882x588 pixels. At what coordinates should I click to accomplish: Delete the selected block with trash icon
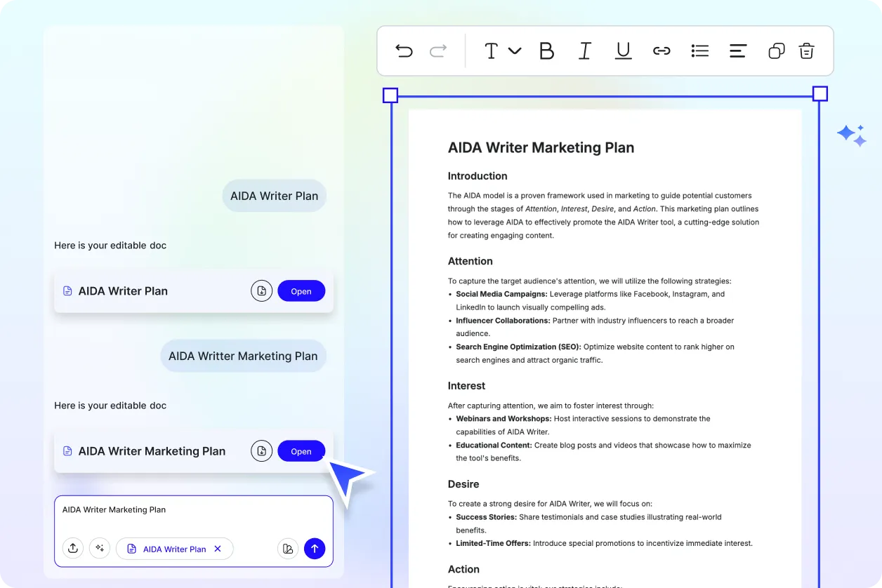click(806, 51)
